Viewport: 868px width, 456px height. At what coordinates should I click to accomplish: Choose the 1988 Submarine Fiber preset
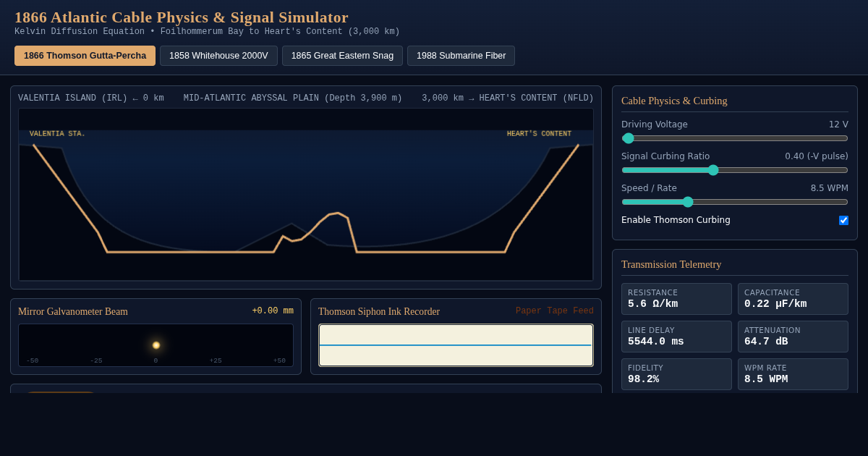[461, 56]
